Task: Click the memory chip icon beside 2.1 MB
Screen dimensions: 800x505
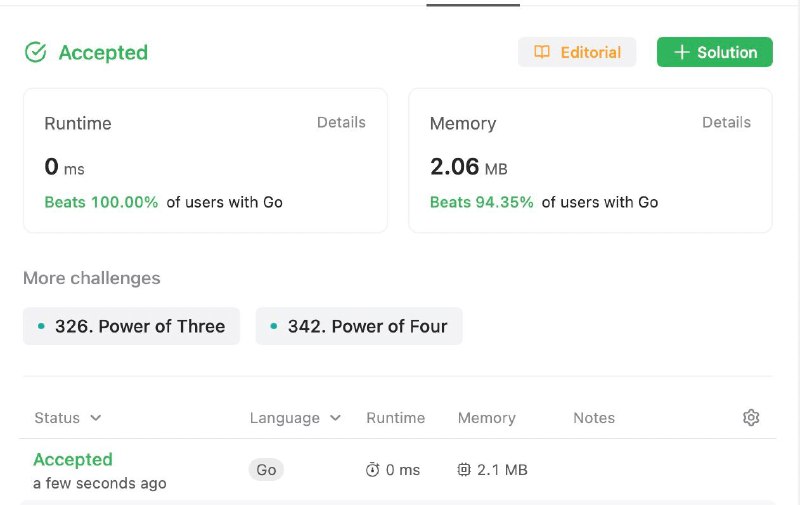Action: pyautogui.click(x=464, y=469)
